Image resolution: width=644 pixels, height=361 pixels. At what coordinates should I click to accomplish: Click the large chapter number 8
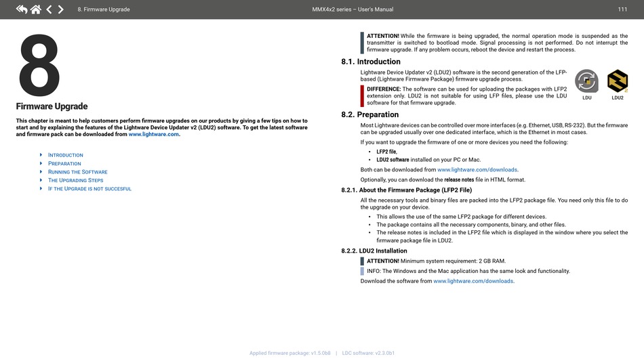pyautogui.click(x=39, y=65)
